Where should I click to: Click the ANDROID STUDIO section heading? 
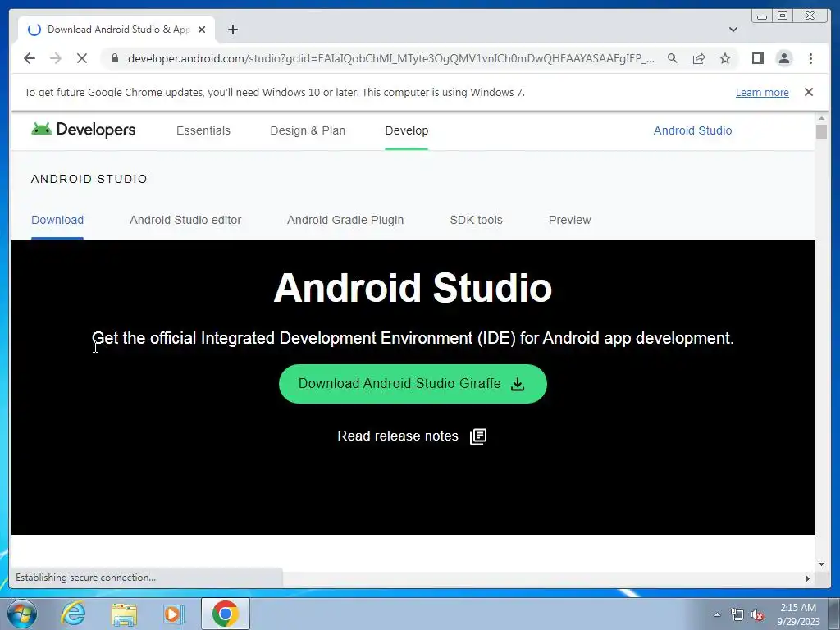pos(89,179)
